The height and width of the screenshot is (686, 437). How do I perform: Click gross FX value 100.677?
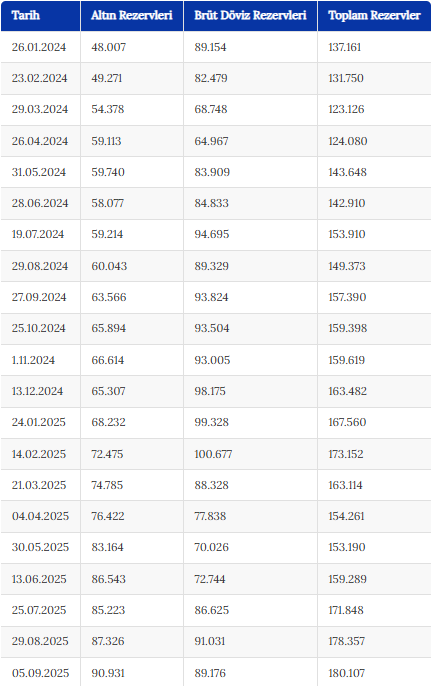click(213, 454)
